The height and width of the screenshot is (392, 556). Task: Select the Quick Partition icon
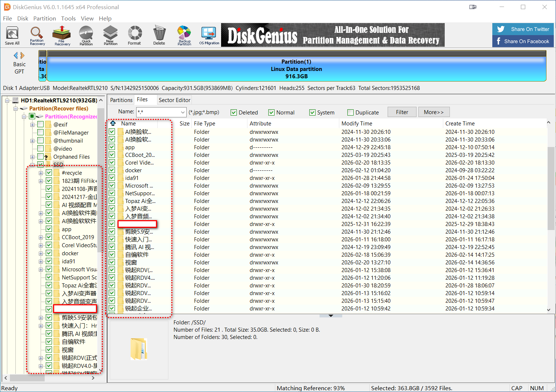coord(86,35)
